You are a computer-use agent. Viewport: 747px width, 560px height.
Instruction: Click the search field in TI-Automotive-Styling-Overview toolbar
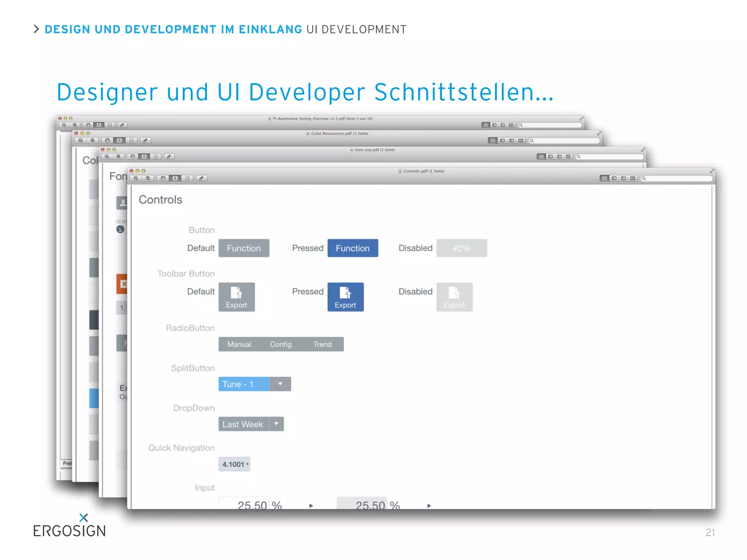coord(550,125)
